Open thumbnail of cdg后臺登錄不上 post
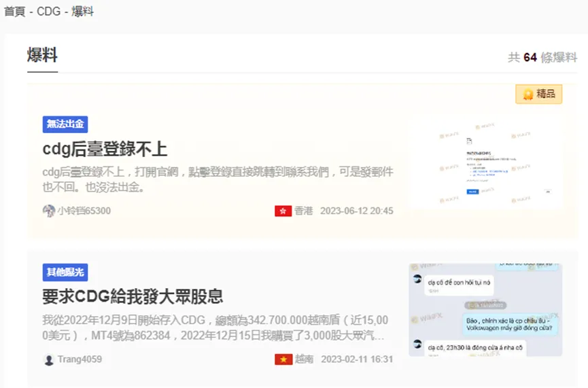This screenshot has height=388, width=588. point(485,164)
